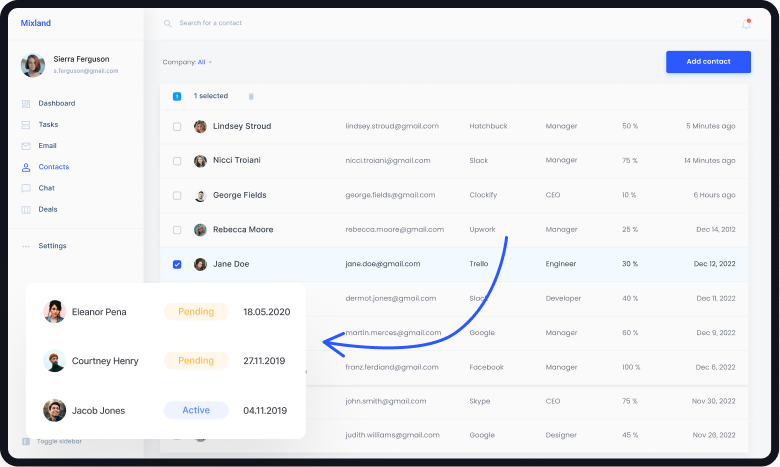The height and width of the screenshot is (467, 780).
Task: Click Eleanor Pena's Pending status badge
Action: [196, 312]
